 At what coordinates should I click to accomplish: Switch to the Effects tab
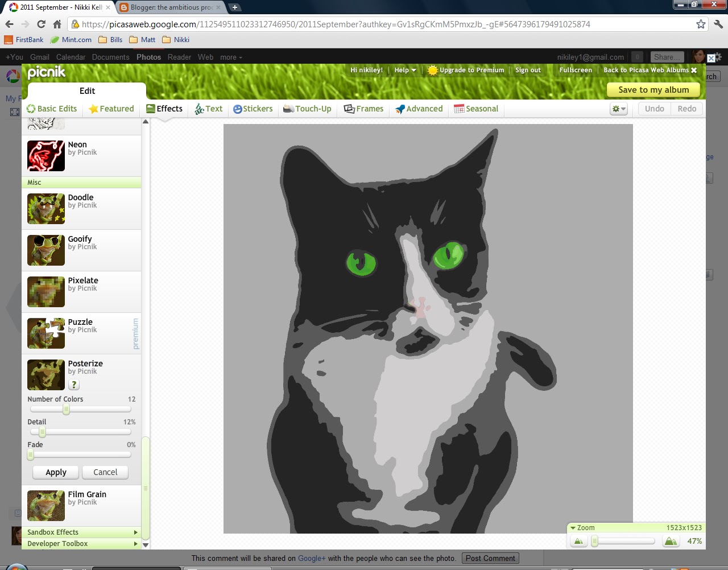tap(164, 109)
